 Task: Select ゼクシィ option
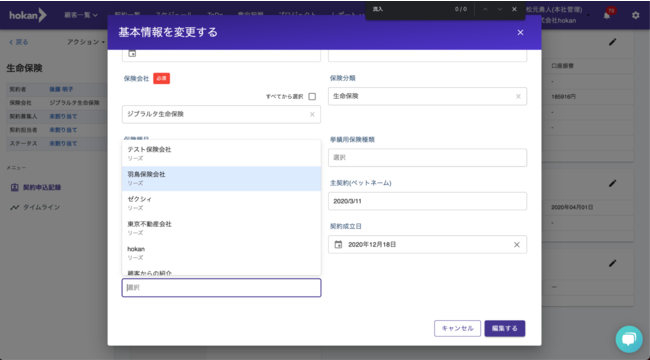[x=221, y=203]
